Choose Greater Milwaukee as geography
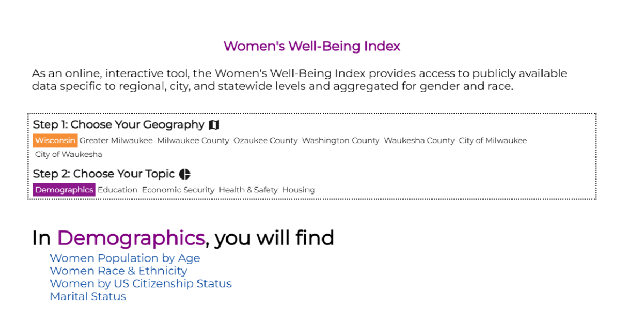Screen dimensions: 644x336 click(116, 141)
